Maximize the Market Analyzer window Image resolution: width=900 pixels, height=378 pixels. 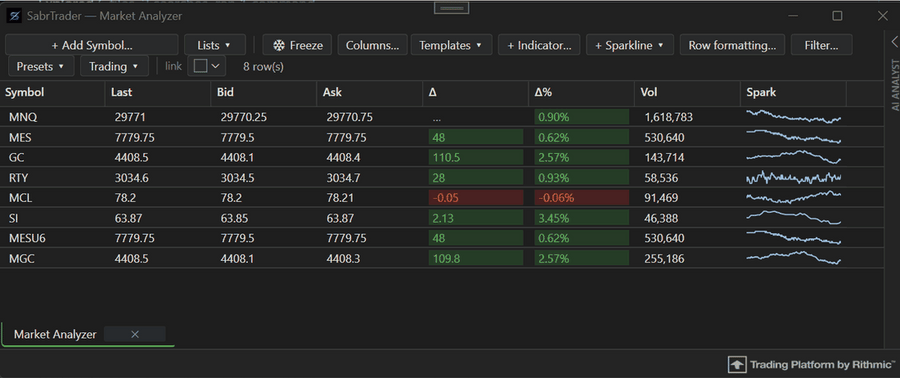[837, 16]
